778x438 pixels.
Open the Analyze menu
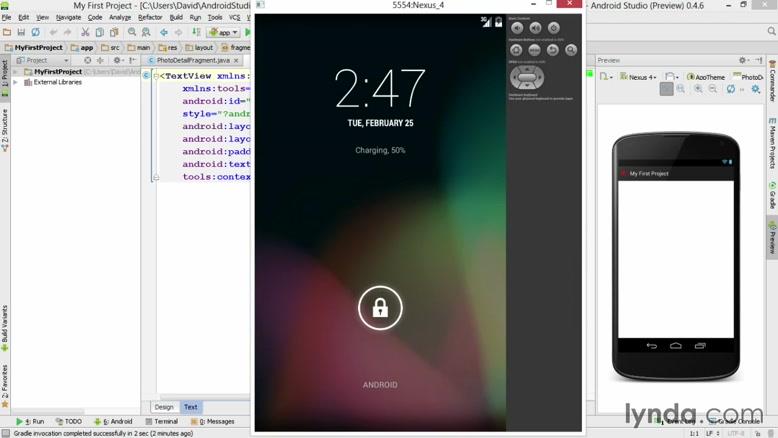(120, 17)
